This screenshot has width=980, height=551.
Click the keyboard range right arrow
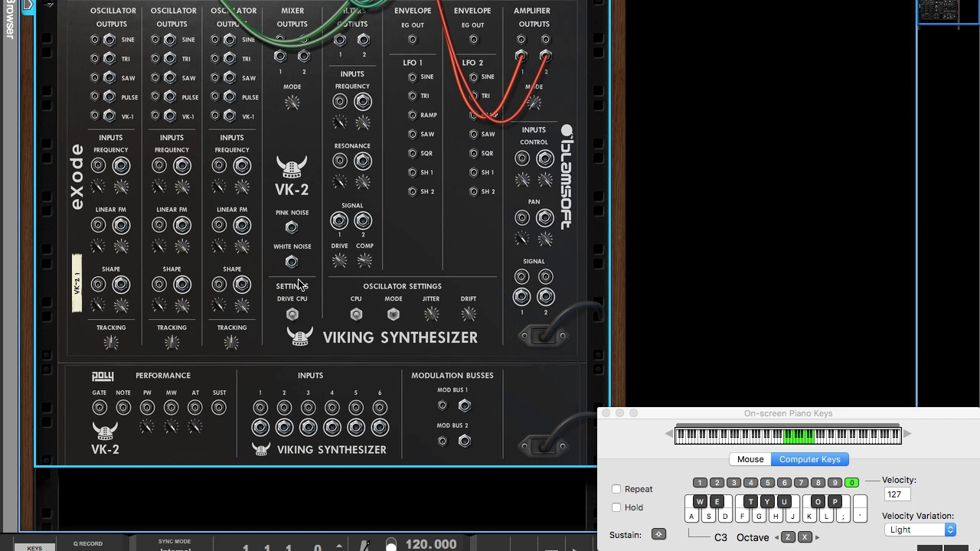tap(907, 435)
